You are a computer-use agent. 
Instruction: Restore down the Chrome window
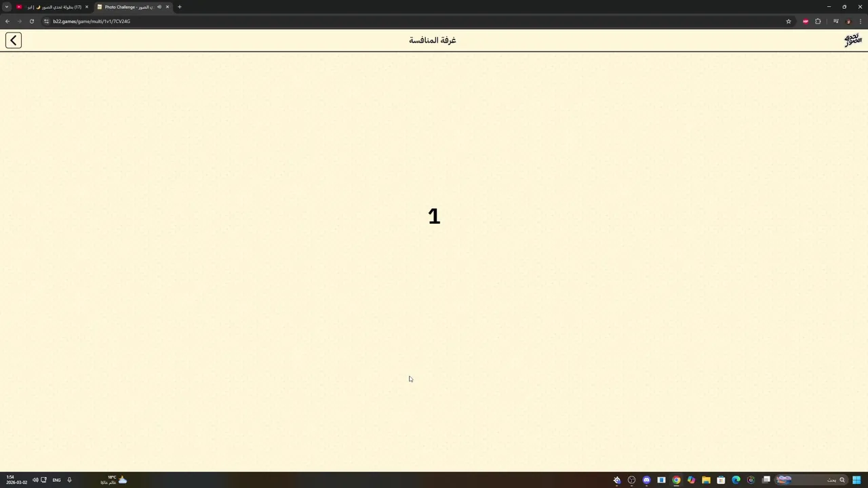pos(844,7)
